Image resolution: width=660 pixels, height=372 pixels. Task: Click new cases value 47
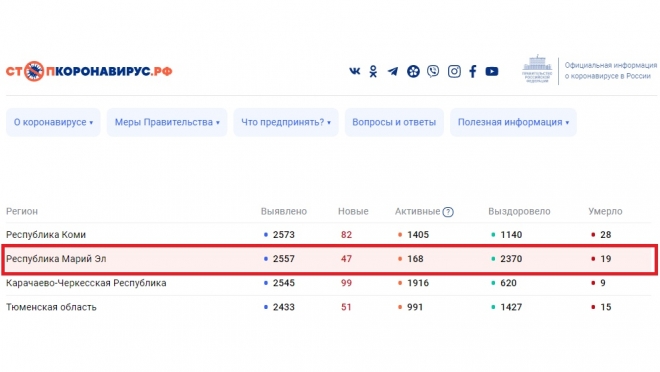(x=346, y=259)
